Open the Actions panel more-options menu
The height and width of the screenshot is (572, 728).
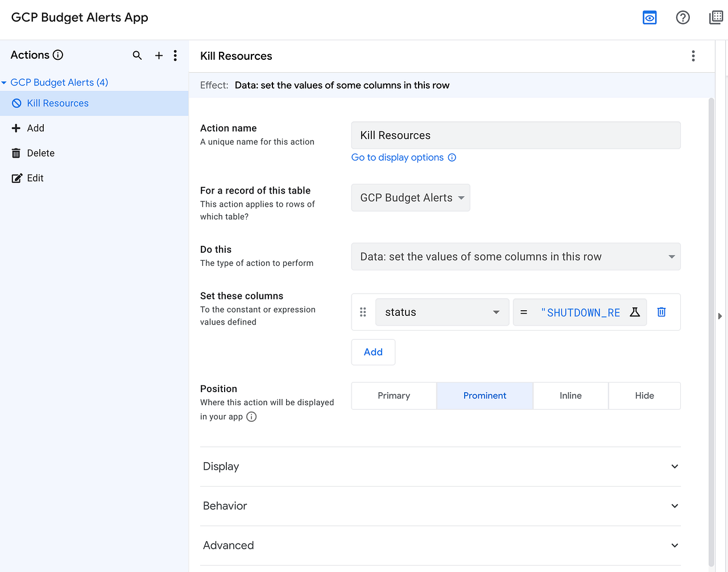coord(175,55)
